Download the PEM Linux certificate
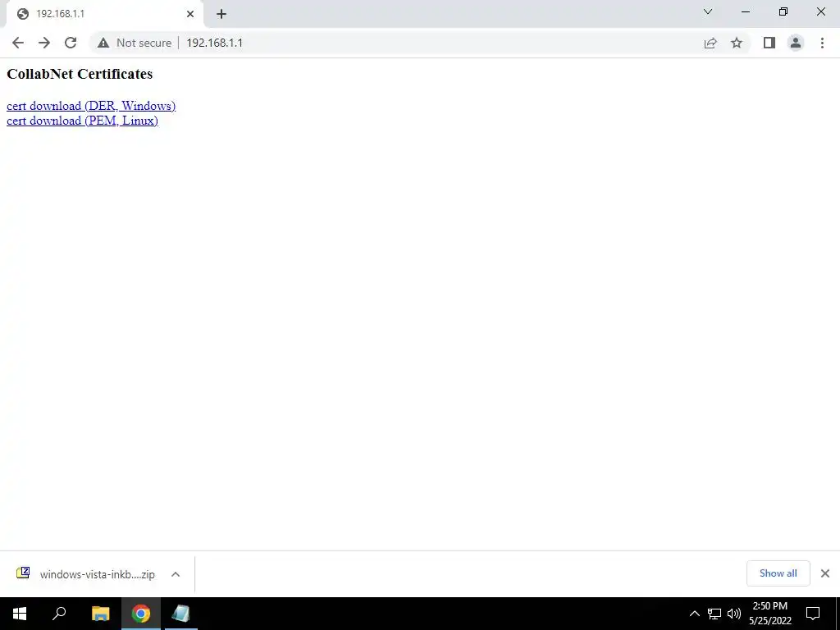840x630 pixels. tap(82, 121)
